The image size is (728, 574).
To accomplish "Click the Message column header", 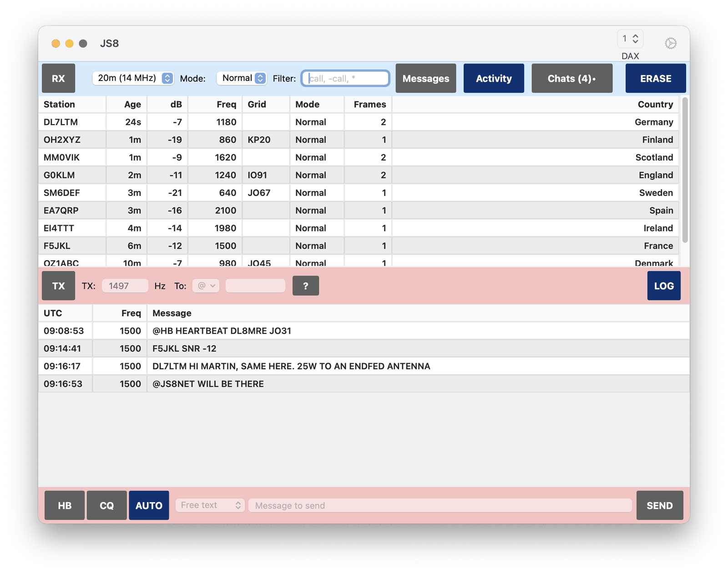I will tap(418, 313).
